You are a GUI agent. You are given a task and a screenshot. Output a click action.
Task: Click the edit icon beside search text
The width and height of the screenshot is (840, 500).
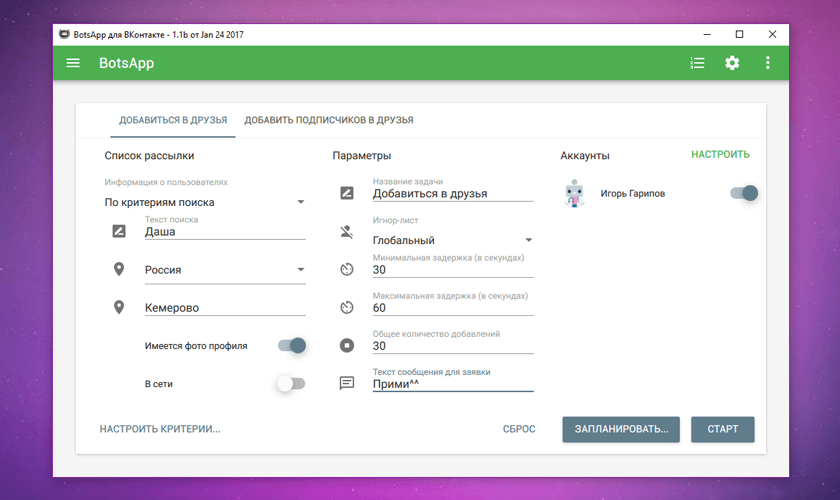[119, 231]
